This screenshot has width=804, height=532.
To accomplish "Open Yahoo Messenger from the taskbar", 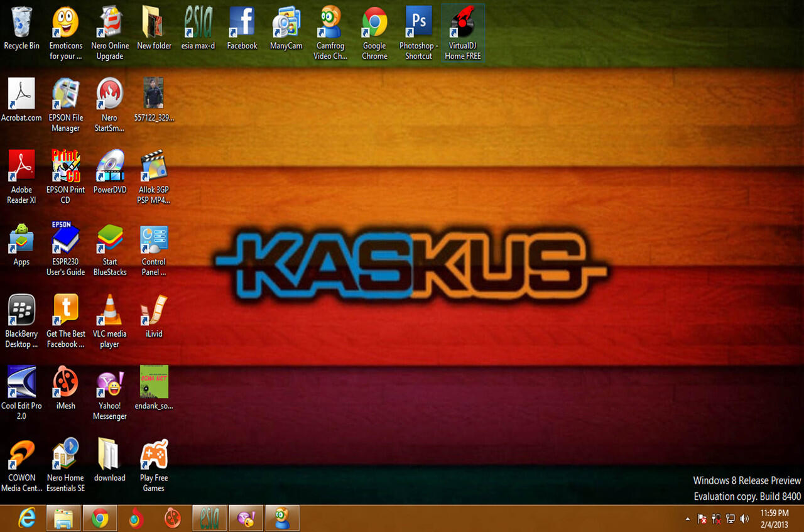I will [x=246, y=518].
